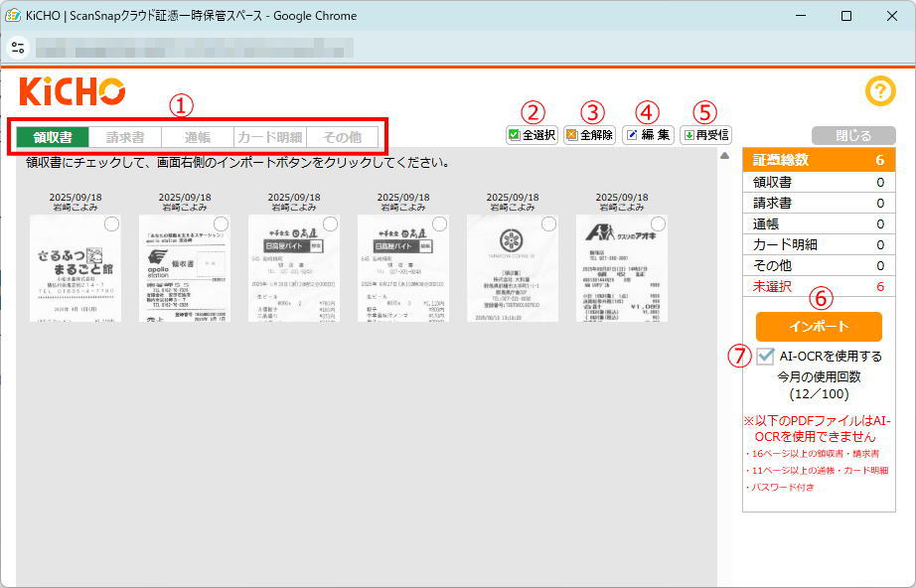The image size is (916, 588).
Task: Select the まるごと館 receipt's circle checkbox
Action: [112, 223]
